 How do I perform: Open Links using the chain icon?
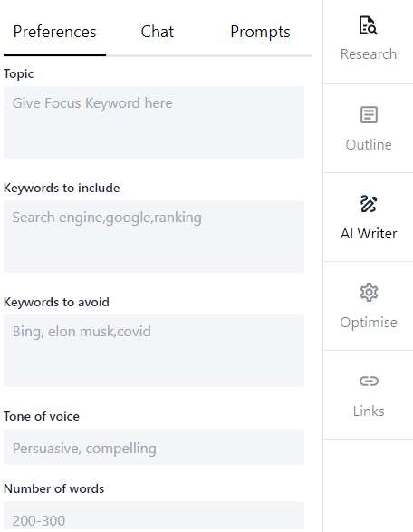click(369, 381)
